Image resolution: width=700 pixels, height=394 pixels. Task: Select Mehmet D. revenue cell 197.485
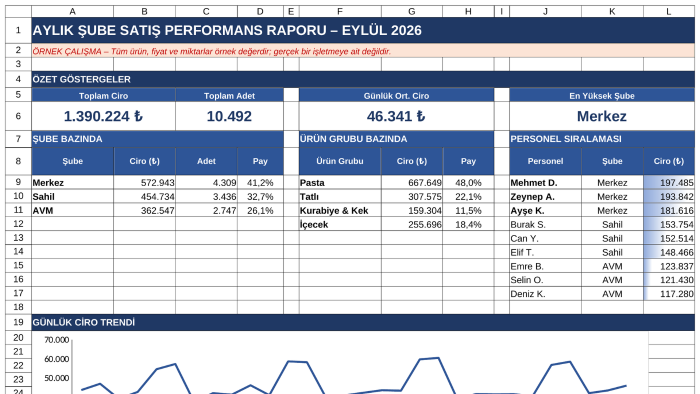669,182
